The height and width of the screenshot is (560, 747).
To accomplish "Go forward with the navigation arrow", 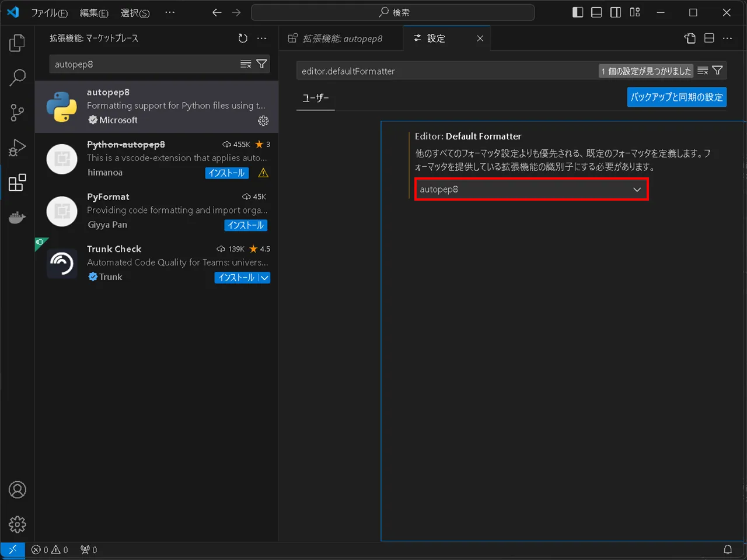I will point(236,12).
